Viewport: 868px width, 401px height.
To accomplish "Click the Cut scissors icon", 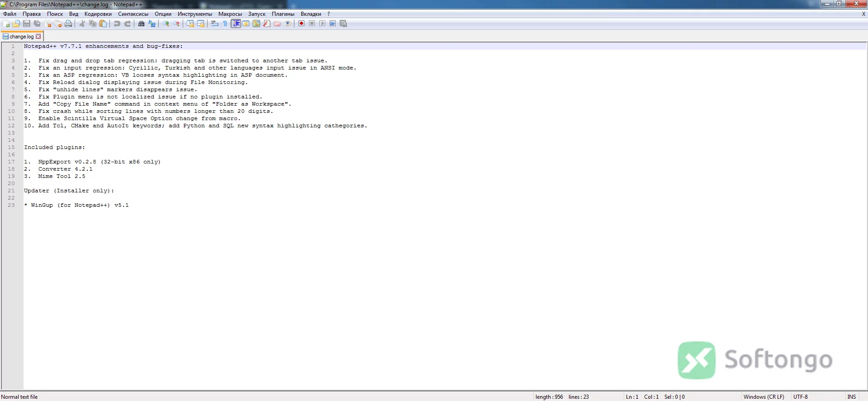I will point(82,23).
